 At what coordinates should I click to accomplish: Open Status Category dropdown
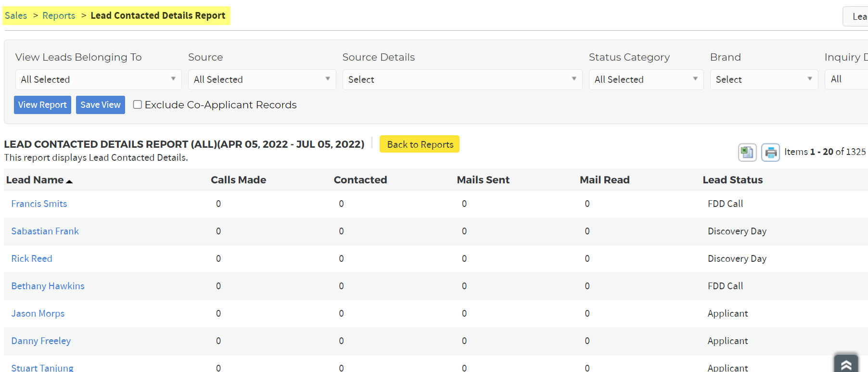[x=646, y=79]
